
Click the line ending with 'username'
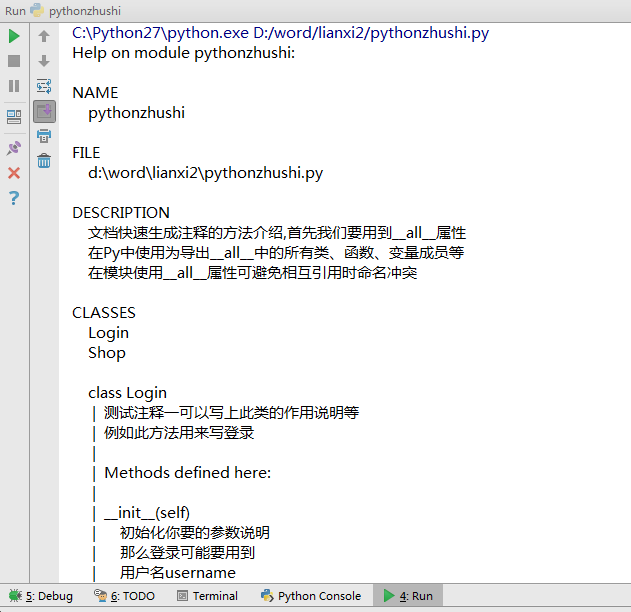click(177, 573)
